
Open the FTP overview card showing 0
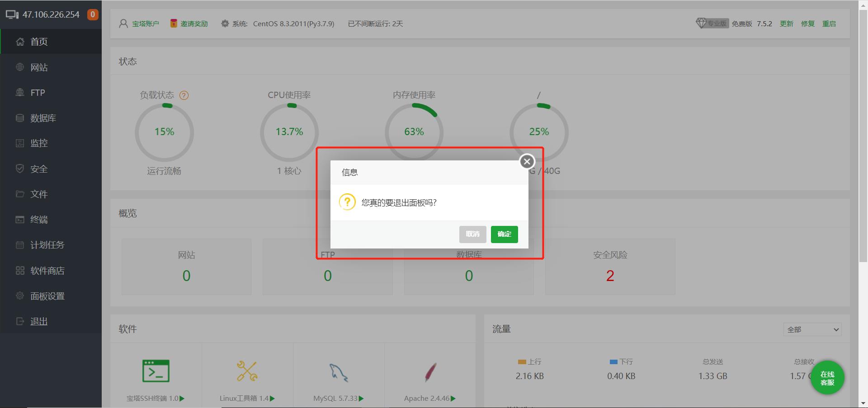click(328, 267)
